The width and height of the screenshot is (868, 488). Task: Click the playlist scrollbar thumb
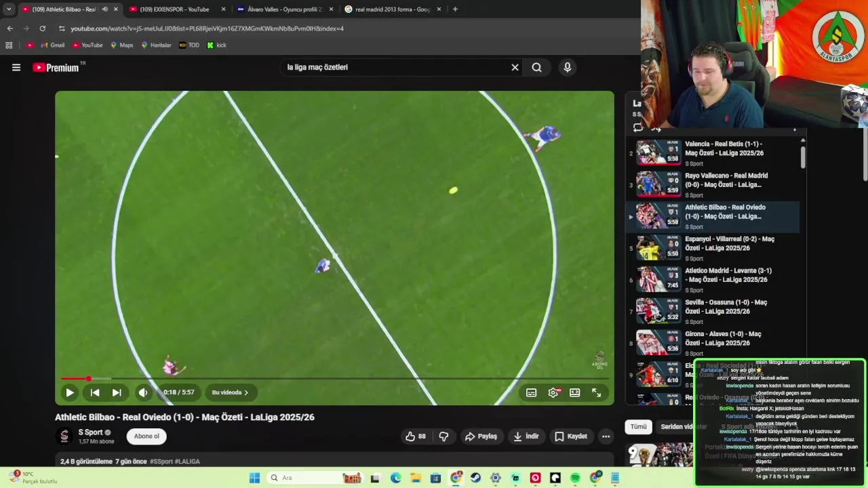tap(803, 157)
